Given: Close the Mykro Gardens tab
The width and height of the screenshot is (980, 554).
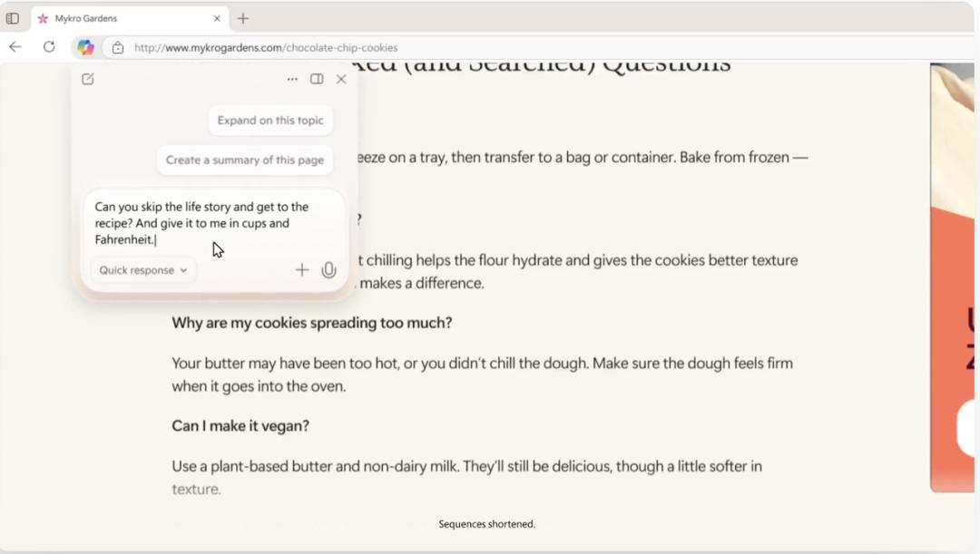Looking at the screenshot, I should [217, 18].
